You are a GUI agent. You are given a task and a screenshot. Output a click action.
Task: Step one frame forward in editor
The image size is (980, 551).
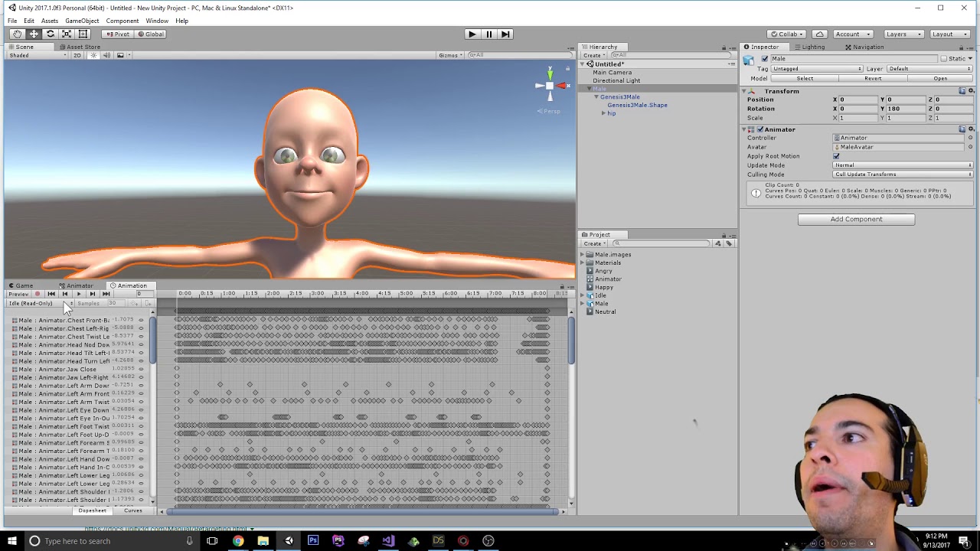505,34
